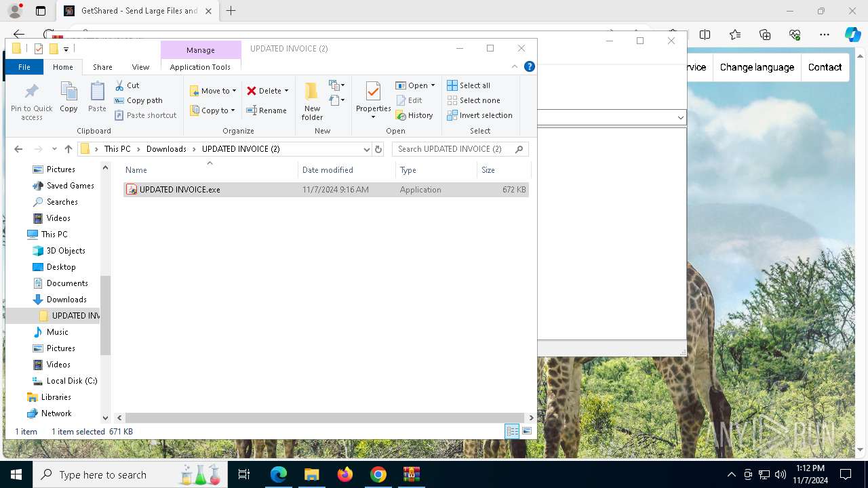Screen dimensions: 868x488
Task: Open new browser tab
Action: click(231, 11)
